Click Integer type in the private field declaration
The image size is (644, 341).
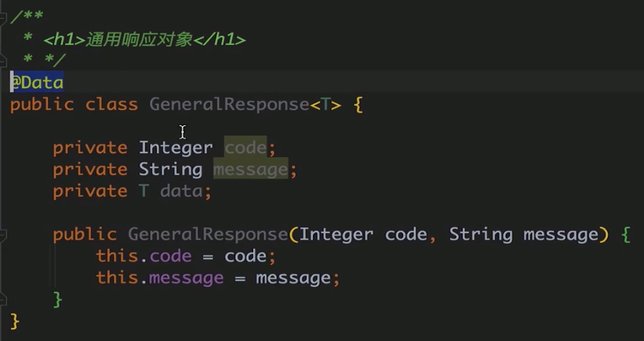[176, 148]
